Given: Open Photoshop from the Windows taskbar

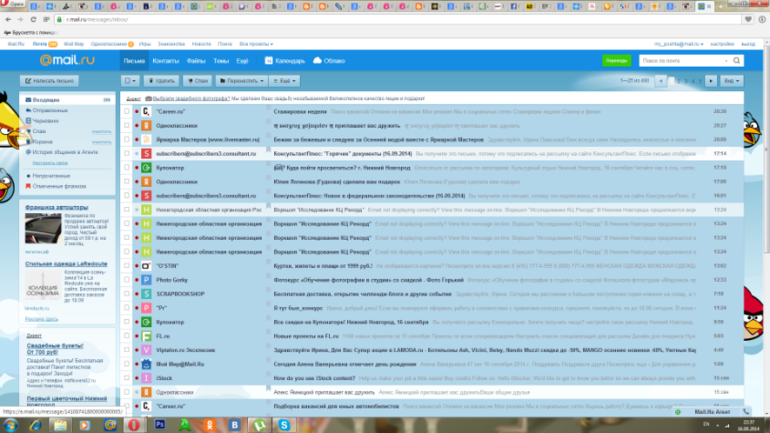Looking at the screenshot, I should click(x=159, y=424).
